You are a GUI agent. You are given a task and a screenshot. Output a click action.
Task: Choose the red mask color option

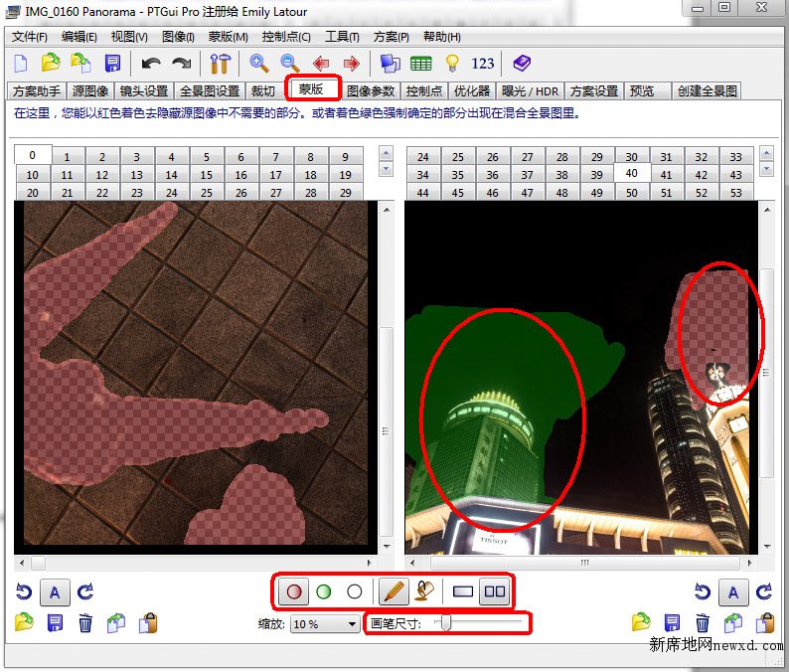(293, 591)
